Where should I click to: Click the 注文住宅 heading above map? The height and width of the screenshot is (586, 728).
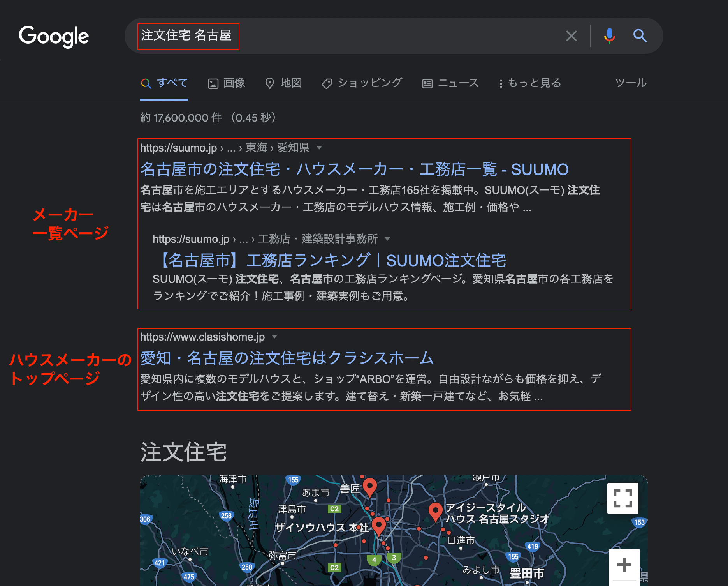pyautogui.click(x=183, y=452)
